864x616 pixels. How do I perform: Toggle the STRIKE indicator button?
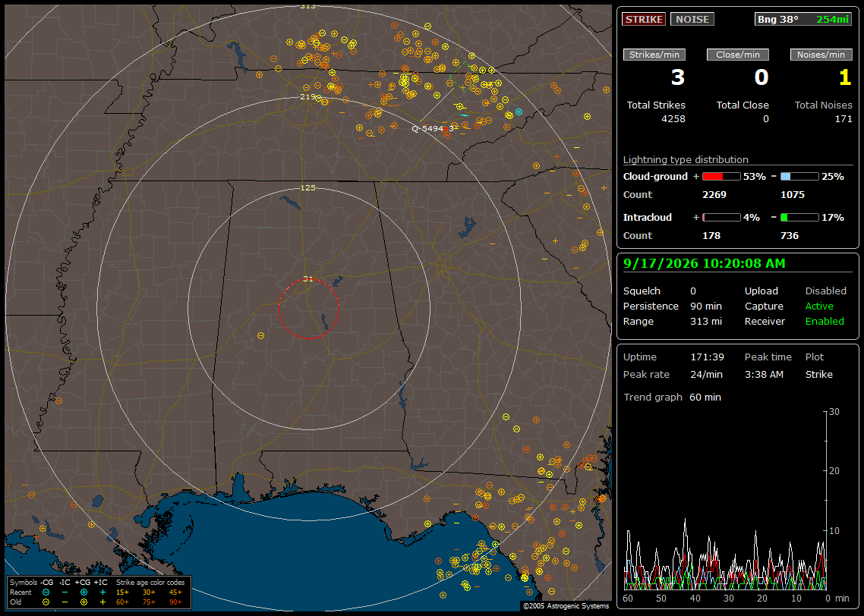pos(644,19)
